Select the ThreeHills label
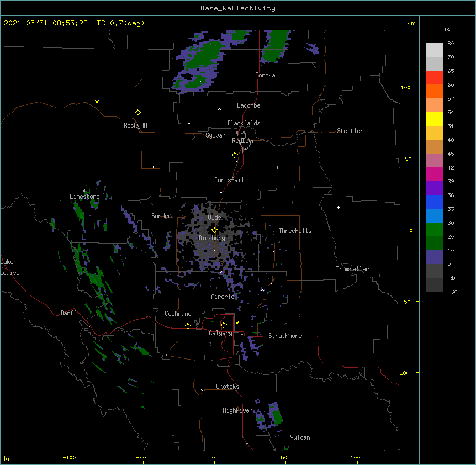This screenshot has height=465, width=476. tap(295, 231)
